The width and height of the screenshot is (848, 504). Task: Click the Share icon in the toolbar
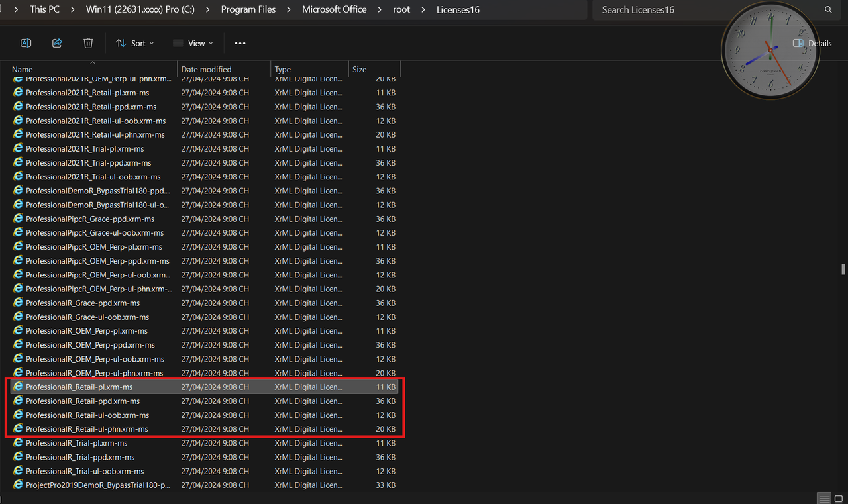[x=57, y=43]
